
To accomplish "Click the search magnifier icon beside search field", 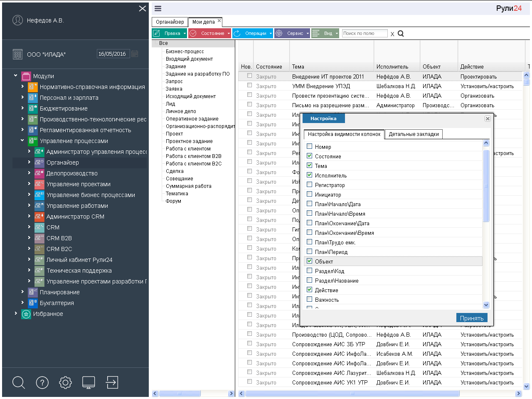I will [x=401, y=33].
